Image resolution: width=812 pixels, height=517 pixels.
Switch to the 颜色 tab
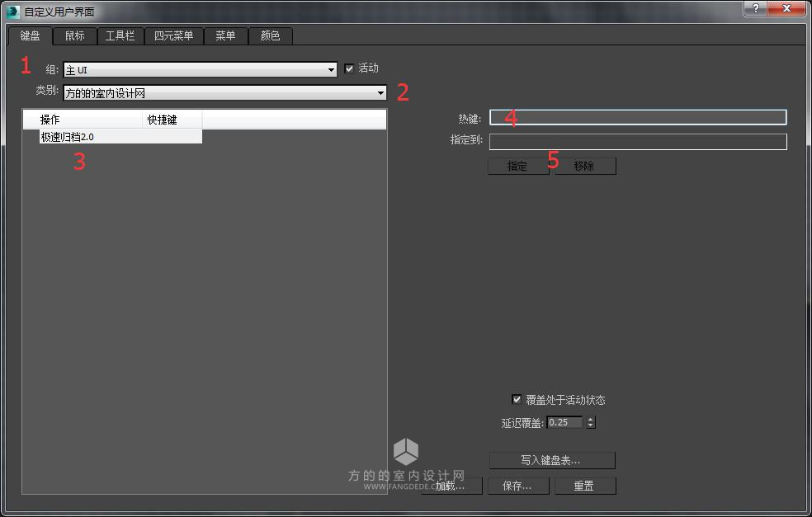[x=271, y=35]
